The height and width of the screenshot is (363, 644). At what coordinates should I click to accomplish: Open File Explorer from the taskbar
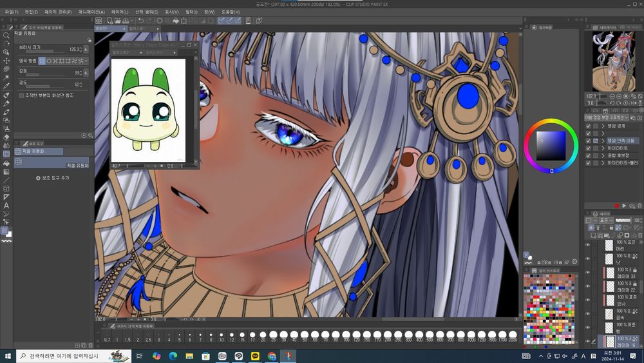[x=189, y=356]
